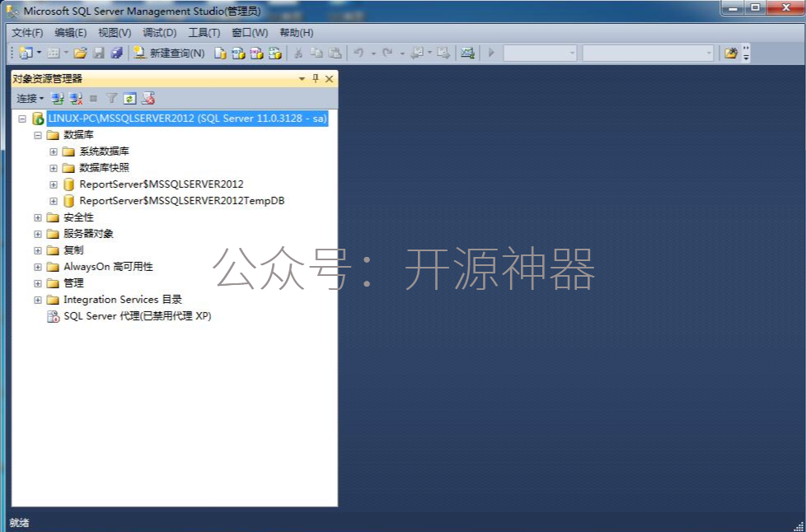The image size is (806, 532).
Task: Click the Open File folder icon
Action: tap(80, 53)
